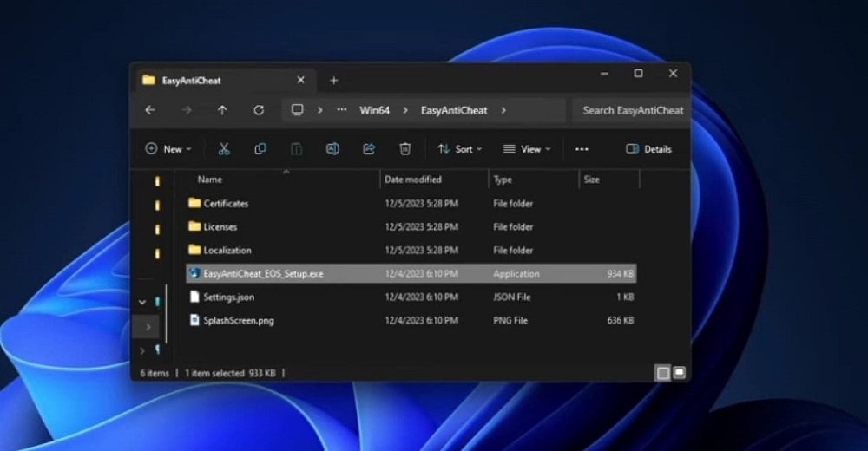Select the EasyAntiCheat_EOS_Setup.exe file name
This screenshot has height=451, width=868.
[264, 273]
